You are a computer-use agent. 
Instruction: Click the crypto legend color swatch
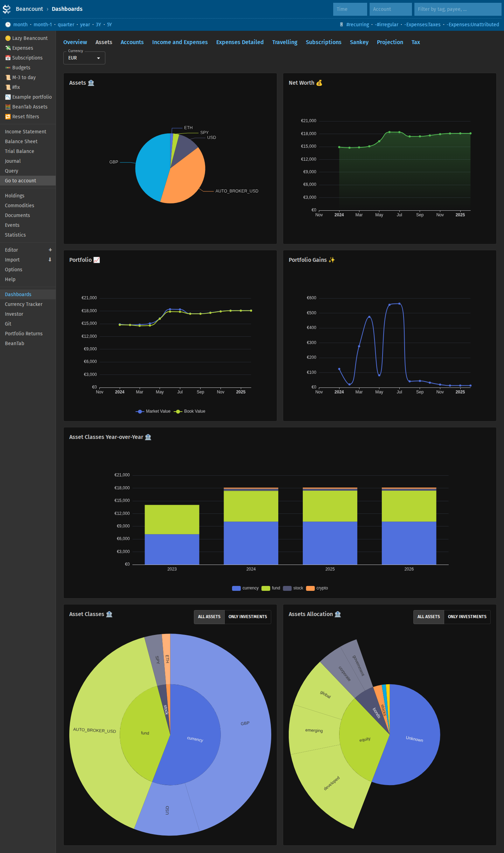point(310,588)
